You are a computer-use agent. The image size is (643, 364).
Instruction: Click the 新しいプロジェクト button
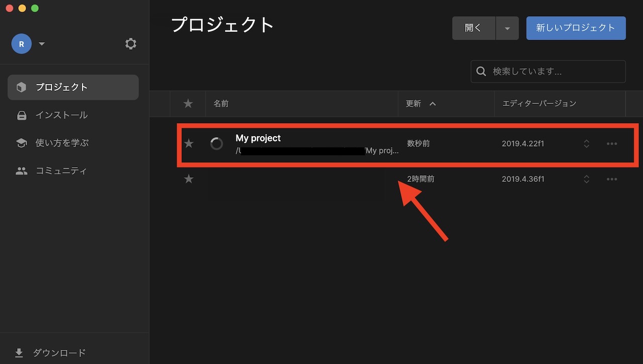576,28
